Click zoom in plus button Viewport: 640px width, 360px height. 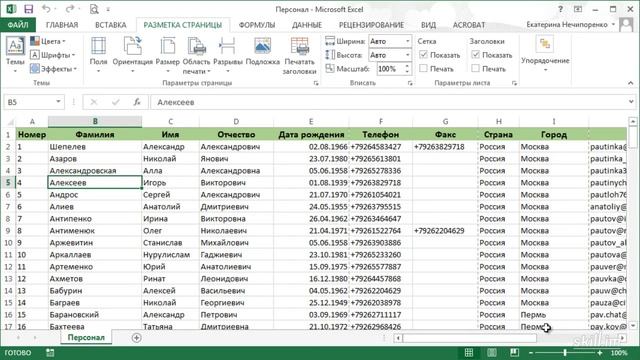coord(600,353)
